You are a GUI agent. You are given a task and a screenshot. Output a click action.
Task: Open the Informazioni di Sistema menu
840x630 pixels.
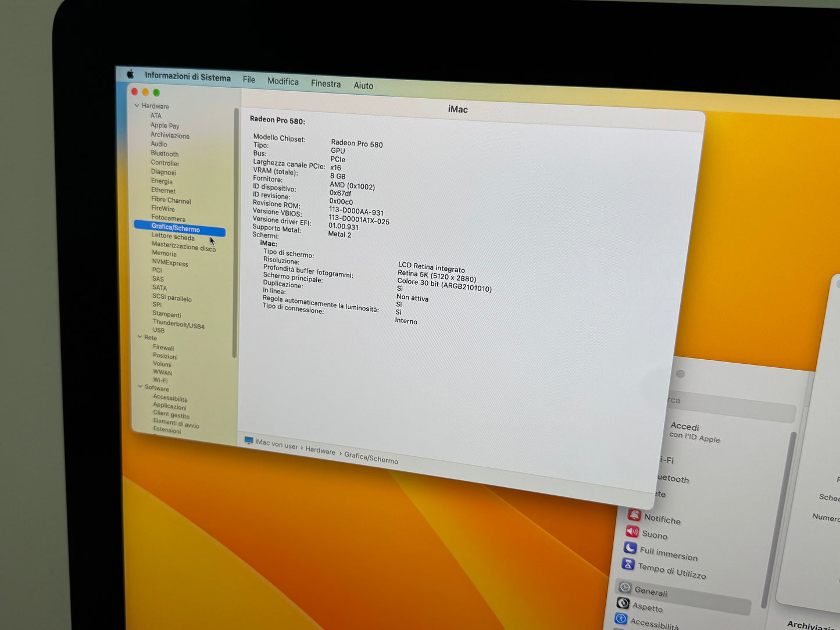(x=188, y=77)
